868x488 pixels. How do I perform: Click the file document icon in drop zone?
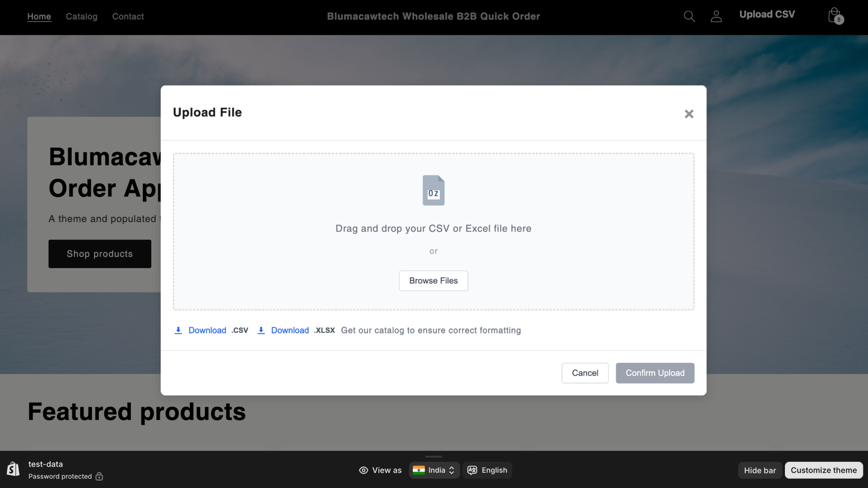click(433, 190)
